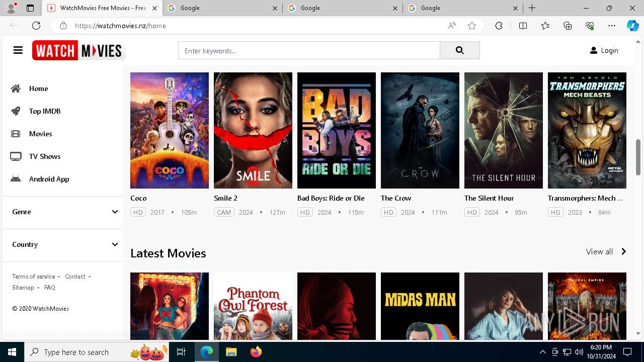Viewport: 644px width, 362px height.
Task: Open the volume control in tray
Action: pyautogui.click(x=579, y=352)
